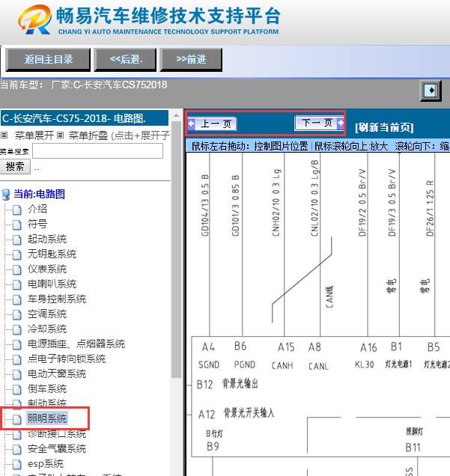Focus the 菜单搜索 input field
450x476 pixels.
(98, 151)
